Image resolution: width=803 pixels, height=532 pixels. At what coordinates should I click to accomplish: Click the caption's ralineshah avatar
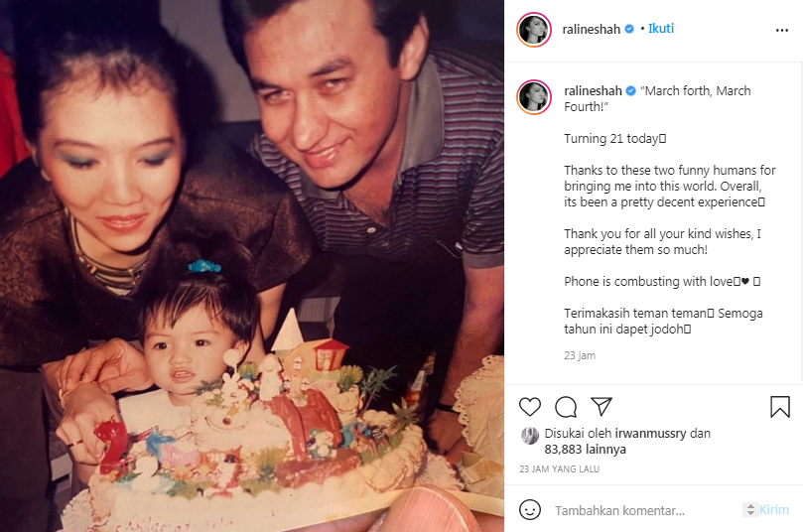tap(534, 97)
